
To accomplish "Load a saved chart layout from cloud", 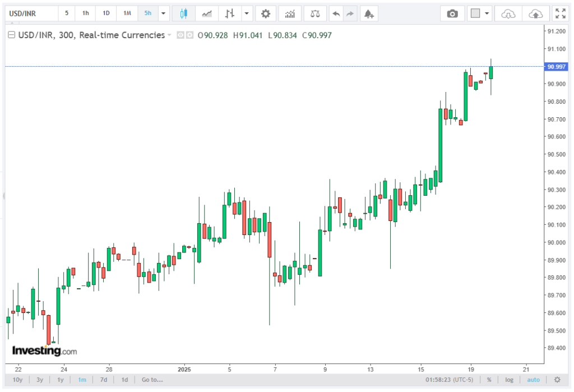I will pyautogui.click(x=508, y=13).
